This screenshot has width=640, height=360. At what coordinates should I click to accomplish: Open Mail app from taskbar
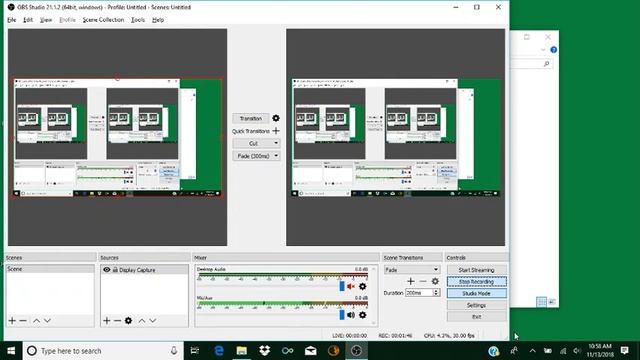tap(311, 351)
